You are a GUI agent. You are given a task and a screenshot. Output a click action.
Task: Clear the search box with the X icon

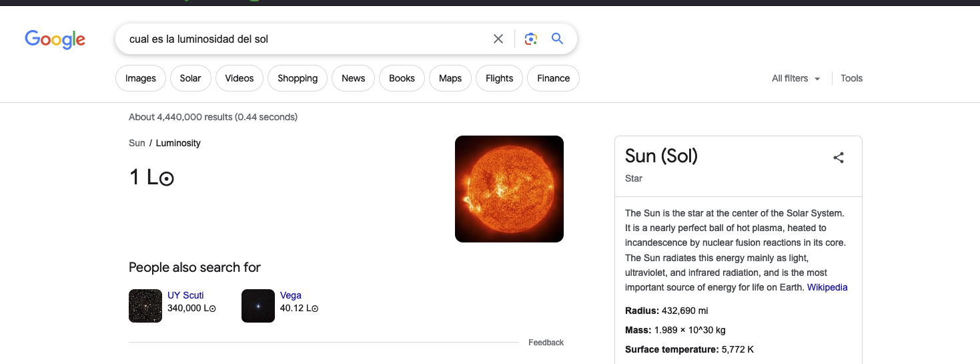498,39
